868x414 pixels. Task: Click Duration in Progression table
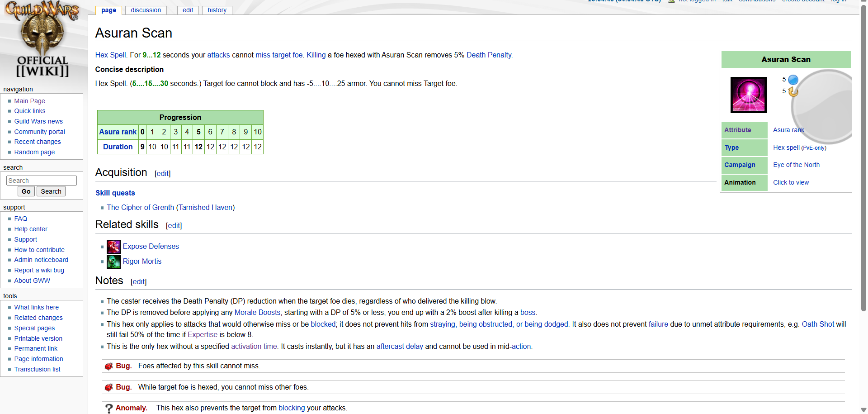click(x=118, y=147)
